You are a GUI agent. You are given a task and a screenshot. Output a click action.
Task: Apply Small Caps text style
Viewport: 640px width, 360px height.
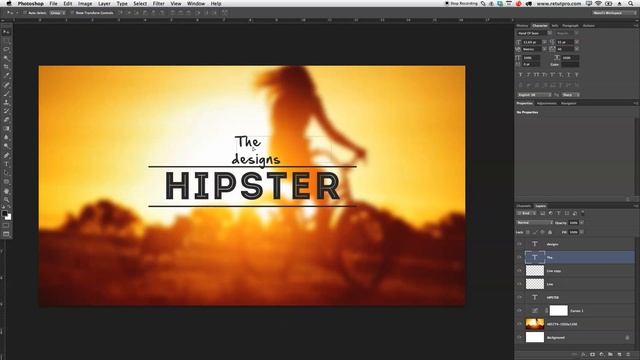pyautogui.click(x=544, y=75)
